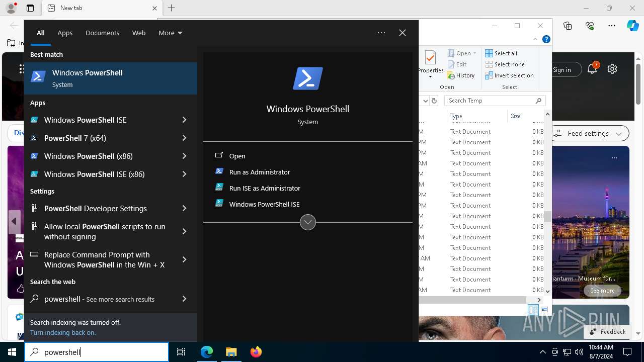Image resolution: width=644 pixels, height=362 pixels.
Task: Click Invert selection in Explorer ribbon
Action: [509, 75]
